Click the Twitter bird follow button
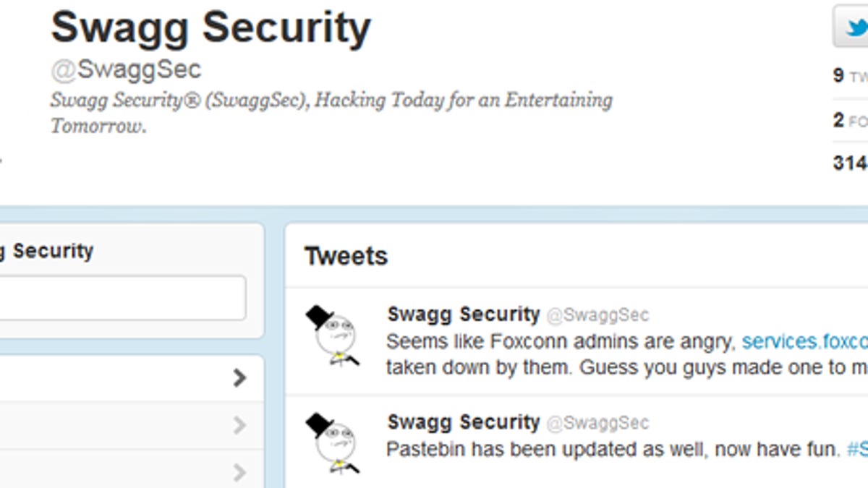This screenshot has width=868, height=488. pyautogui.click(x=852, y=27)
